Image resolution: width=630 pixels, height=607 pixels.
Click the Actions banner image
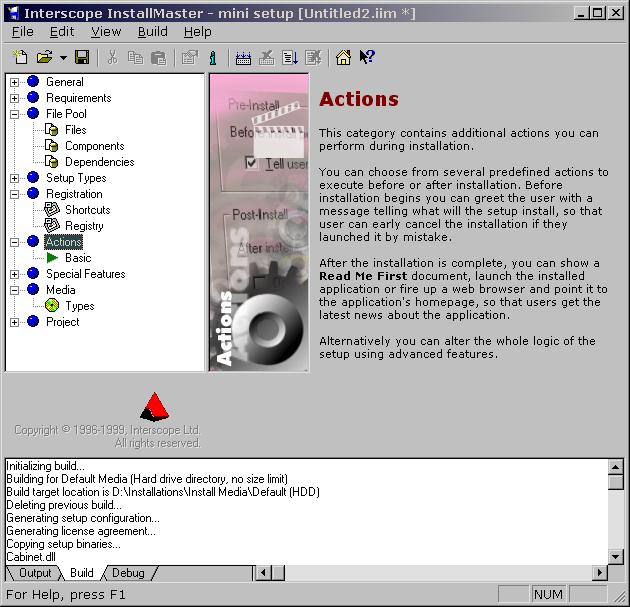[x=259, y=223]
